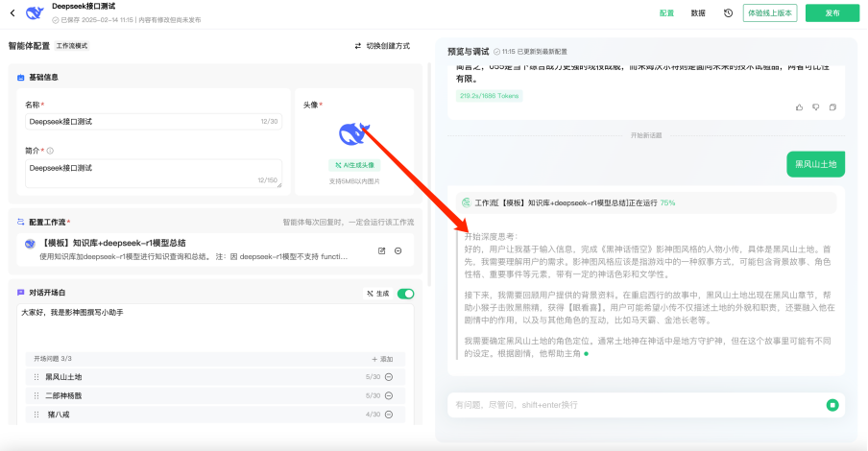Image resolution: width=868 pixels, height=451 pixels.
Task: Click the drag handle of 黑风山土地 row
Action: click(x=36, y=377)
